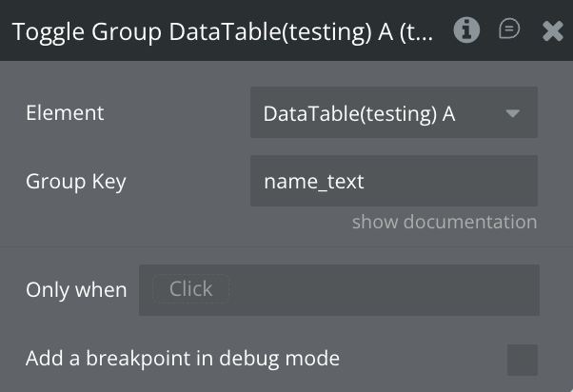The width and height of the screenshot is (573, 392).
Task: Click the Only when condition box
Action: point(339,289)
